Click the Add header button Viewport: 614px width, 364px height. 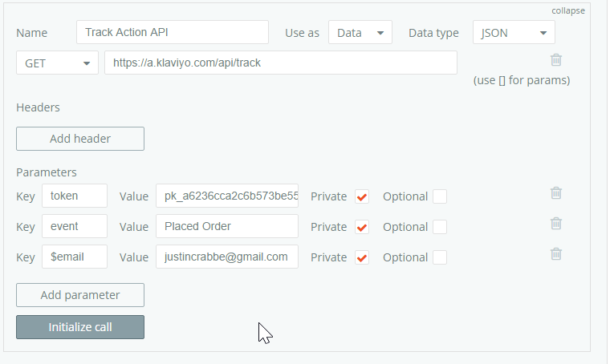[x=80, y=139]
